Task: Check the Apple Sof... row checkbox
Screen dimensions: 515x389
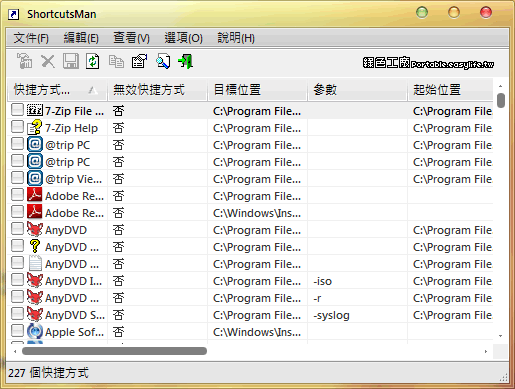Action: tap(17, 331)
